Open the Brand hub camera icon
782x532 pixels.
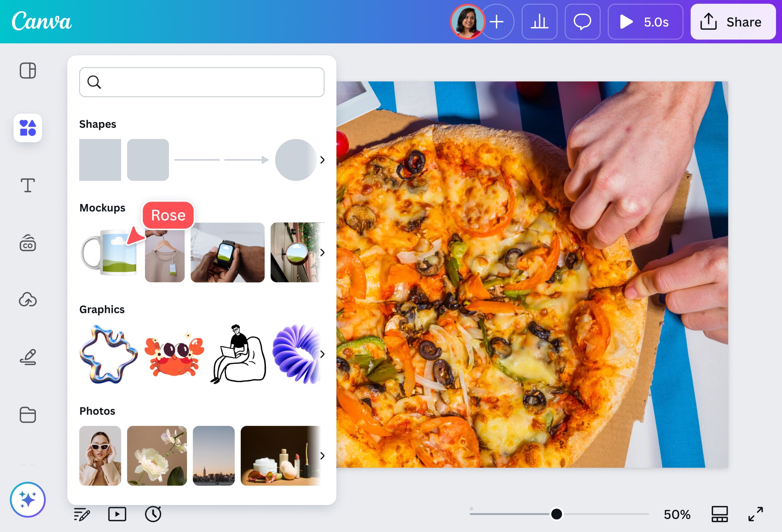(27, 243)
